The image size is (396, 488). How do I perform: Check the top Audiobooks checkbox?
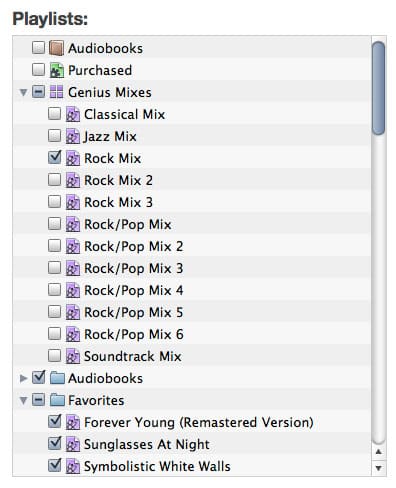pyautogui.click(x=38, y=47)
